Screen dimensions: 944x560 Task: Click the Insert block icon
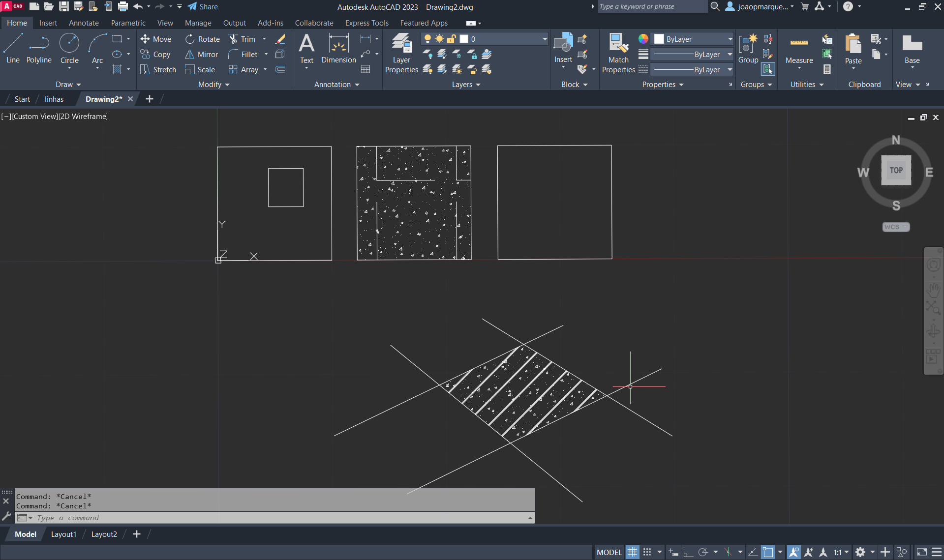563,47
